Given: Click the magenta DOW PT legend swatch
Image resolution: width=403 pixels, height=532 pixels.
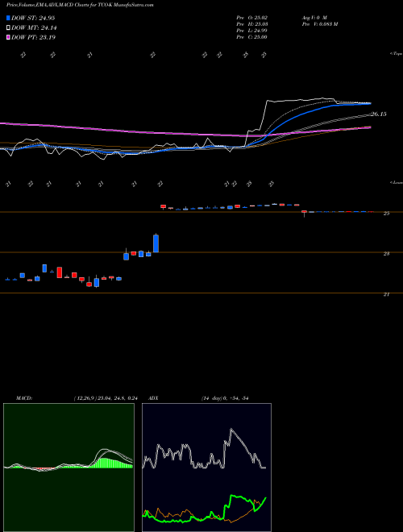Looking at the screenshot, I should point(8,37).
